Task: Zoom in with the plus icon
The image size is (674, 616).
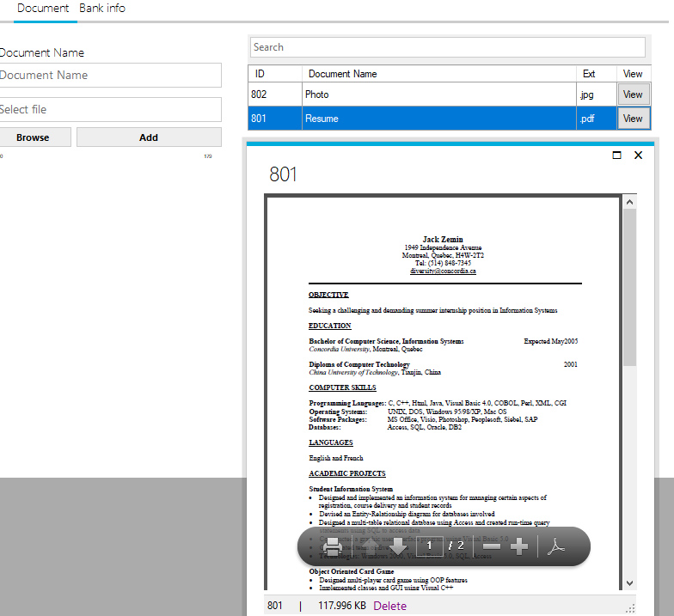Action: [519, 546]
